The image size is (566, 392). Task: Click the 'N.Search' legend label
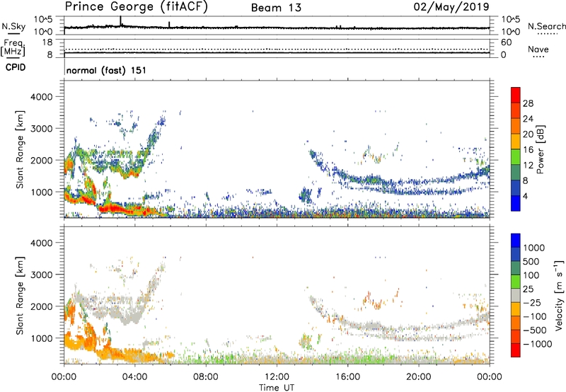(546, 26)
